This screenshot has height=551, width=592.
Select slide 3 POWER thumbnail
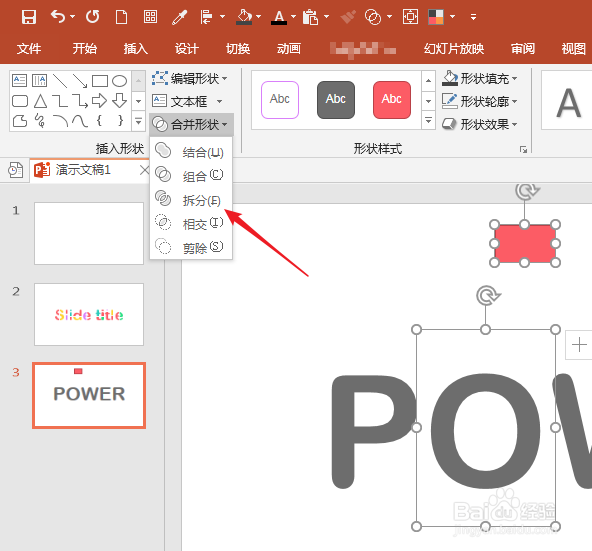89,395
